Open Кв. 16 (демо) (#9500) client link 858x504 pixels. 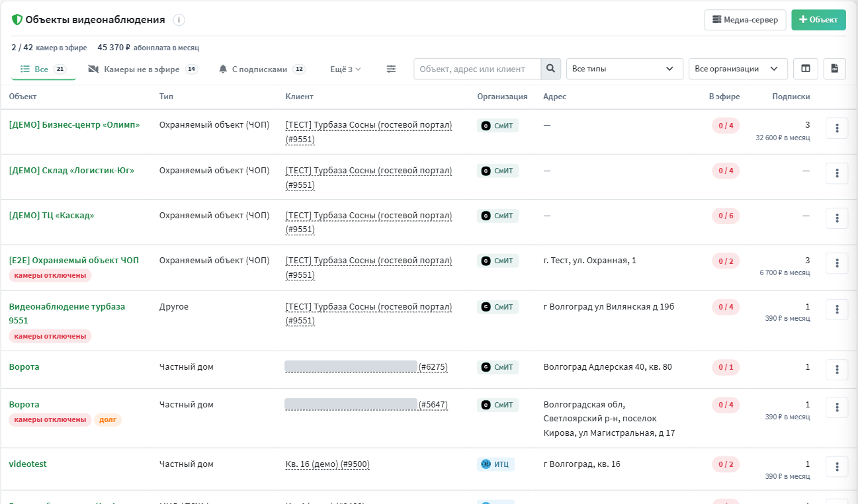point(327,464)
